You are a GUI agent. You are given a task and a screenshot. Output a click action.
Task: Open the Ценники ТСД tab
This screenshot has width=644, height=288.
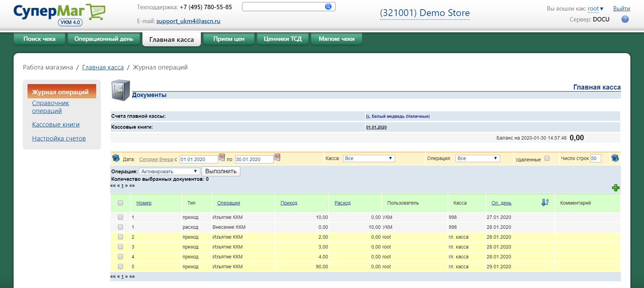(x=283, y=39)
